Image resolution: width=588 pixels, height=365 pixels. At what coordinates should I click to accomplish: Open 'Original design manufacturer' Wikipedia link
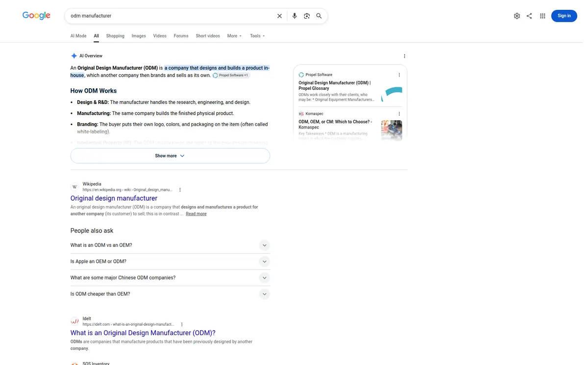(x=114, y=198)
